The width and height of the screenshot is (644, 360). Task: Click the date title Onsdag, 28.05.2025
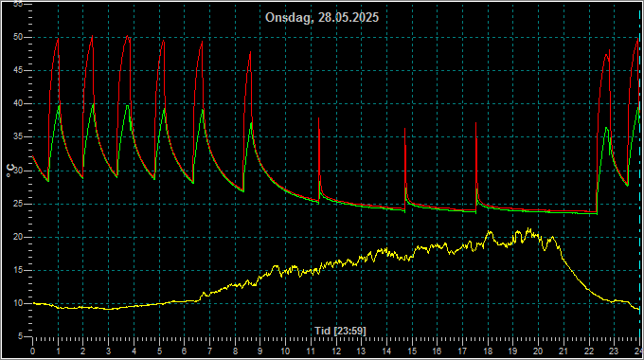[x=322, y=18]
